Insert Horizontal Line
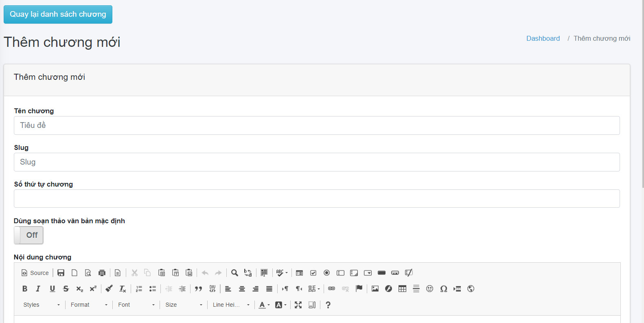This screenshot has width=644, height=323. pos(416,289)
